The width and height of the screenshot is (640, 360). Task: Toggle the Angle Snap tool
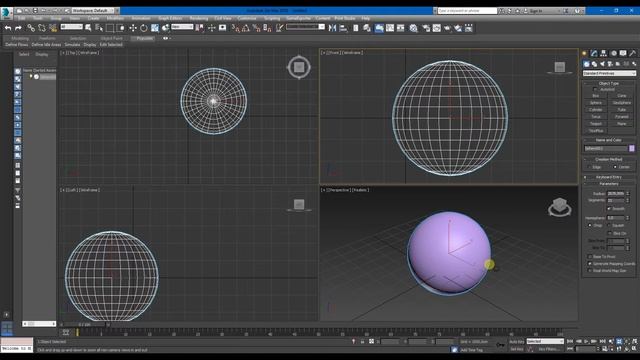click(x=246, y=28)
